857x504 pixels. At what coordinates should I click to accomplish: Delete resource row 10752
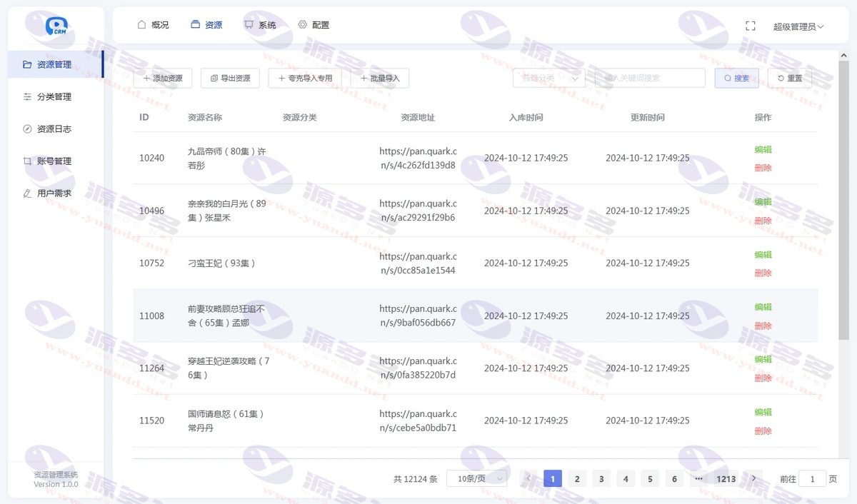[x=763, y=273]
